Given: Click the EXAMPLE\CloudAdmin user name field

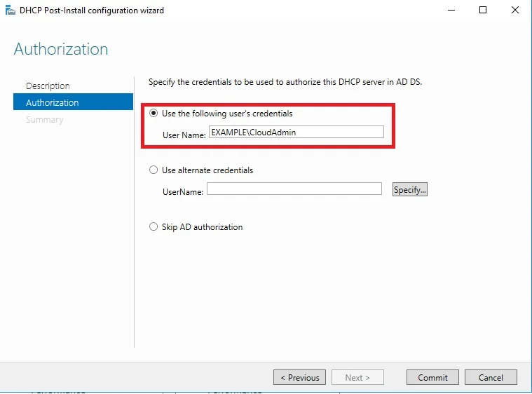Looking at the screenshot, I should pyautogui.click(x=296, y=133).
